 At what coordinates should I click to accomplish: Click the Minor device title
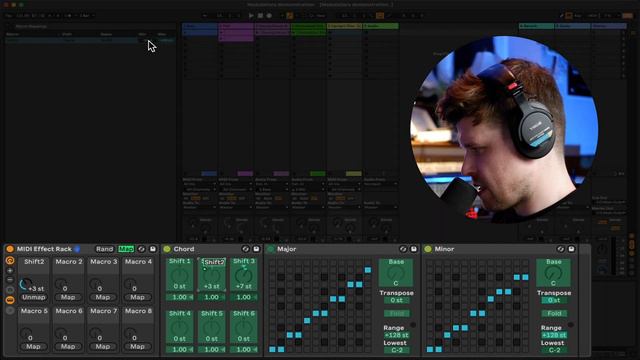(444, 249)
